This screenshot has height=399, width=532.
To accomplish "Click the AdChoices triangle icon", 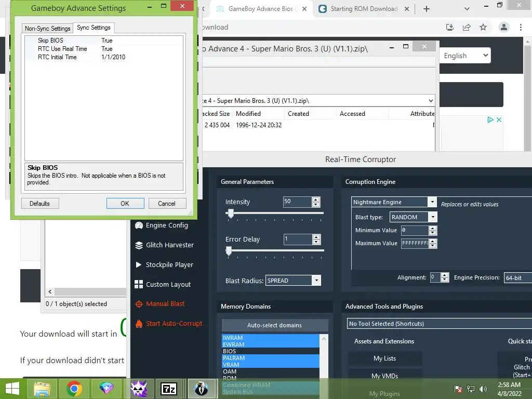I will point(490,119).
